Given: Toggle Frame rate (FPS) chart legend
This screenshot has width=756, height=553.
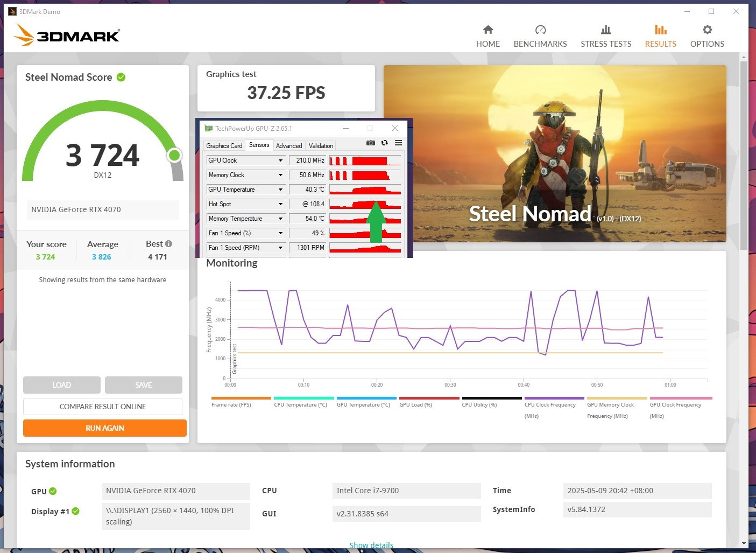Looking at the screenshot, I should (231, 404).
